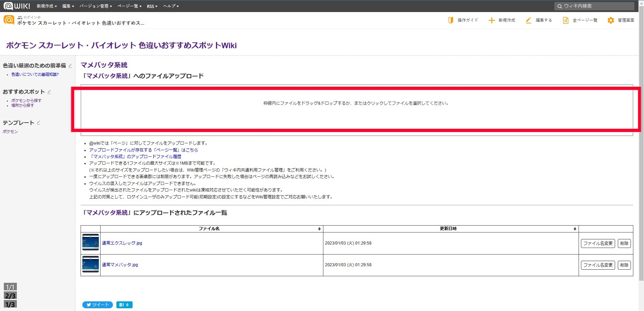Click the Hatena B! bookmark button
Viewport: 644px width, 311px height.
pos(124,305)
